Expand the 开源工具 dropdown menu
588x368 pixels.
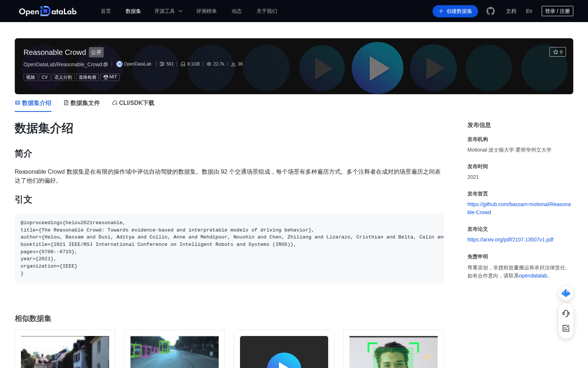tap(168, 11)
